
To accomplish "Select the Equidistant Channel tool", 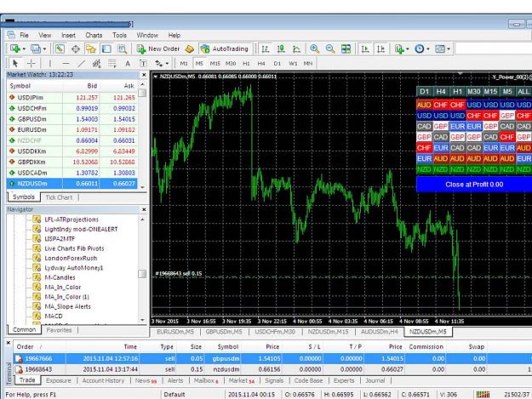I will tap(97, 63).
